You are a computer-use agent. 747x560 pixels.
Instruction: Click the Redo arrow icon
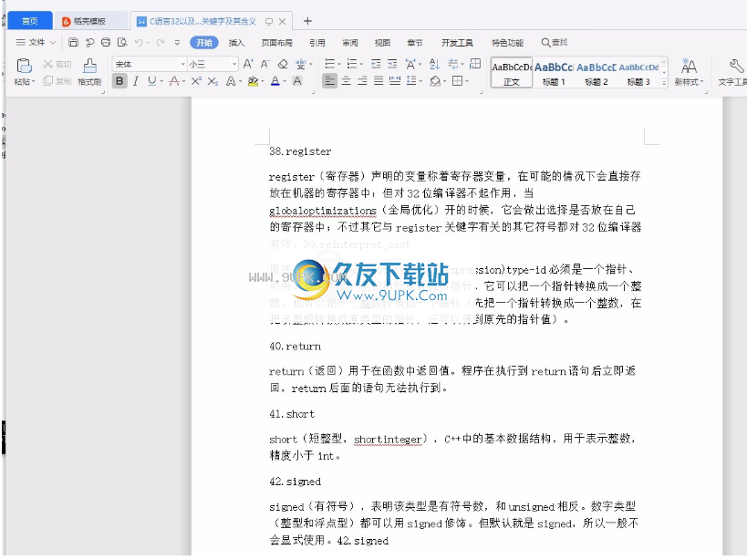pos(161,42)
